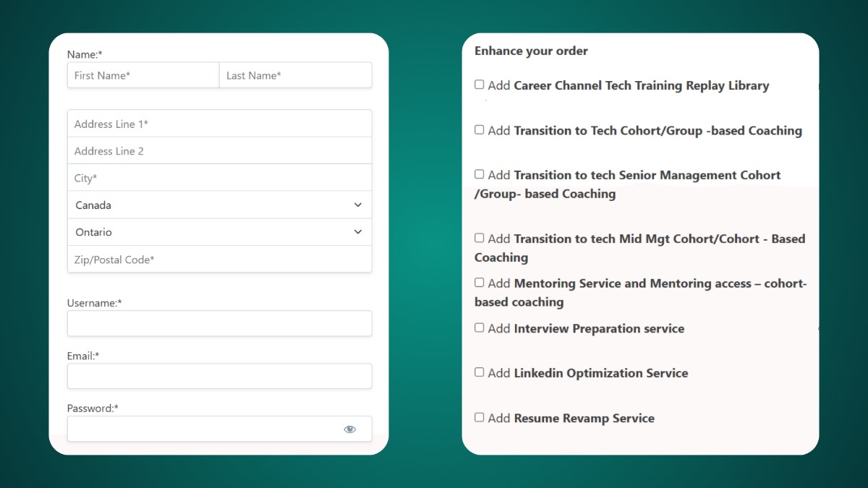Click the Address Line 2 field
The height and width of the screenshot is (488, 868).
pos(219,151)
